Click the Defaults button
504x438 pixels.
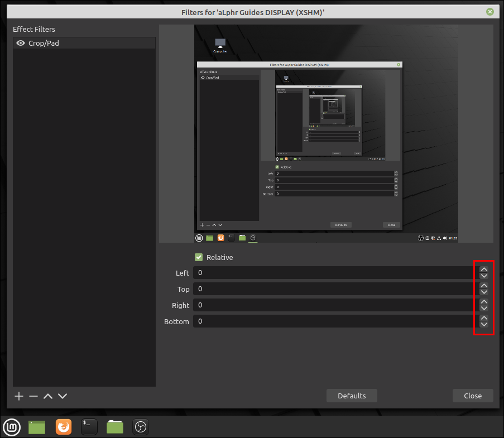tap(352, 396)
